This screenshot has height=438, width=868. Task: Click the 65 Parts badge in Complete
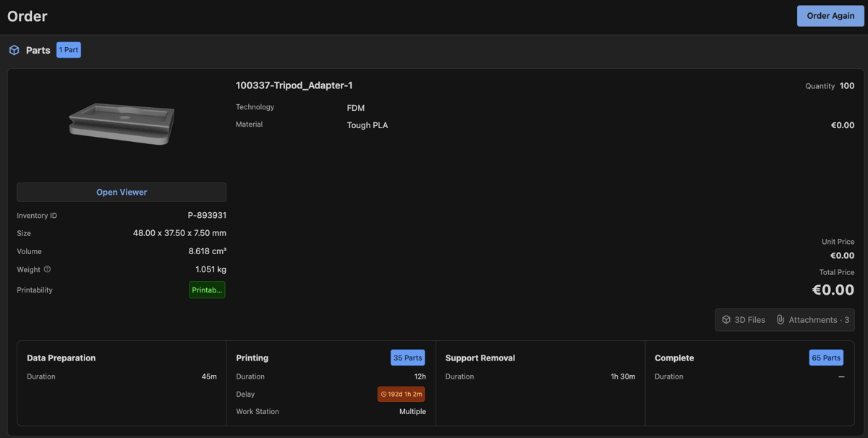pyautogui.click(x=826, y=358)
